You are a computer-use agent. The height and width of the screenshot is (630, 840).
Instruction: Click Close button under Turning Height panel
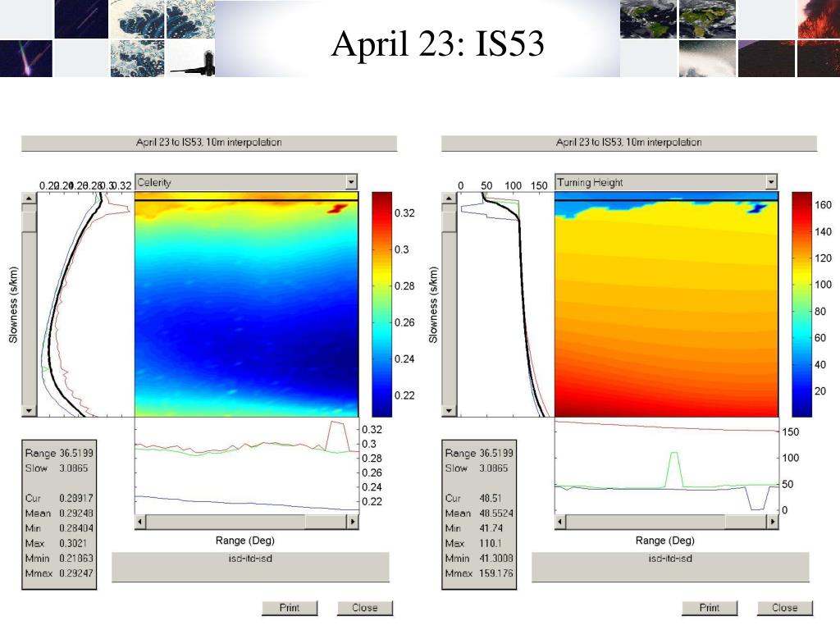[x=785, y=608]
